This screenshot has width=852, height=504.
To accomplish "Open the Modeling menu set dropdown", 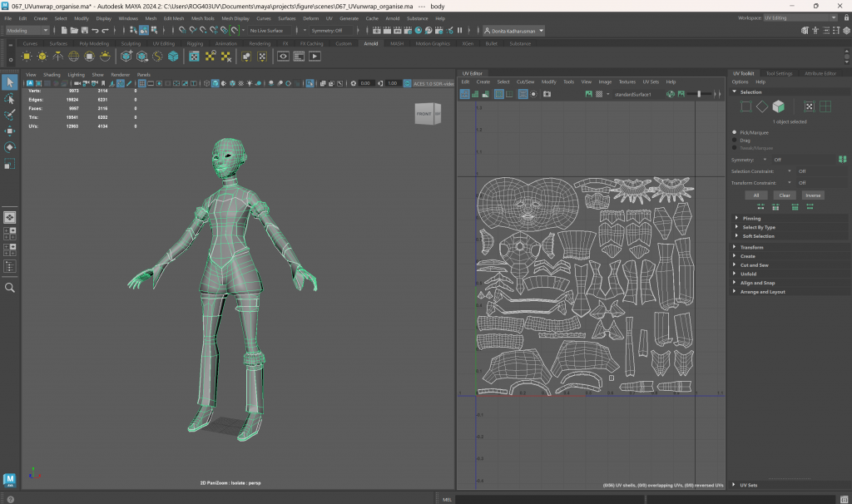I will pyautogui.click(x=27, y=31).
